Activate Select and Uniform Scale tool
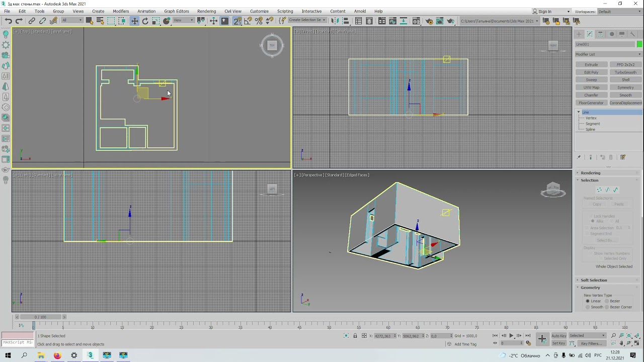The image size is (644, 362). (156, 21)
